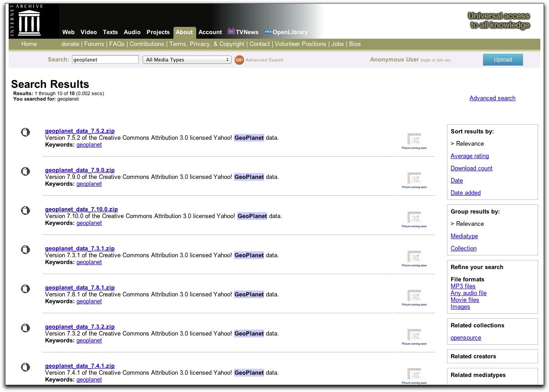Image resolution: width=549 pixels, height=392 pixels.
Task: Open the FAQs link
Action: point(117,44)
